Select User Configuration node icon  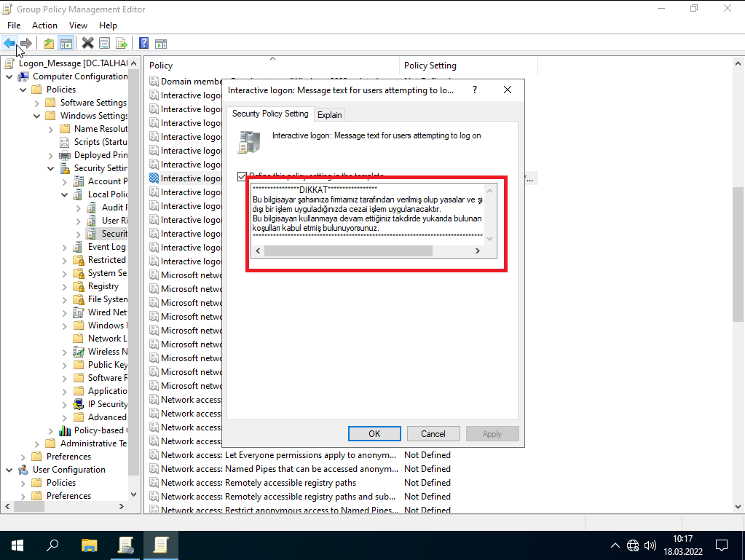pyautogui.click(x=24, y=470)
